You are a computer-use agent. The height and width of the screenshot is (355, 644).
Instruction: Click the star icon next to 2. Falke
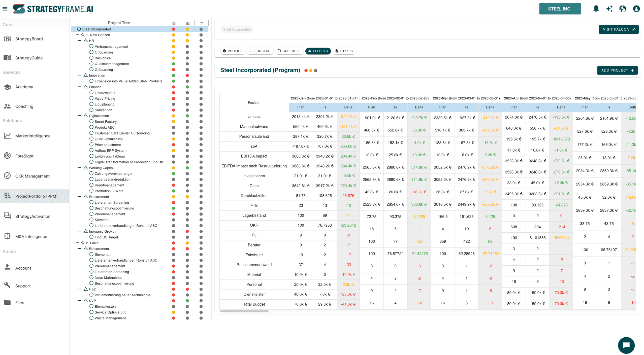click(83, 243)
